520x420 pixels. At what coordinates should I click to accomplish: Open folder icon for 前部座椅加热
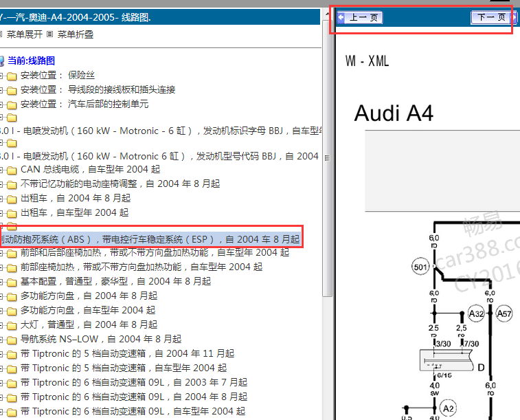coord(12,268)
